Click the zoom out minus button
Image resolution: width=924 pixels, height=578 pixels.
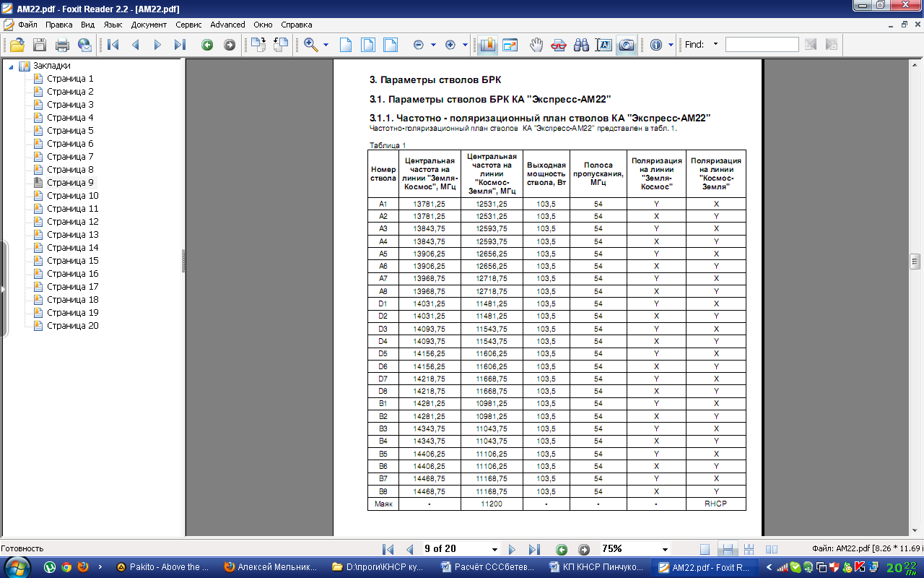pos(418,45)
